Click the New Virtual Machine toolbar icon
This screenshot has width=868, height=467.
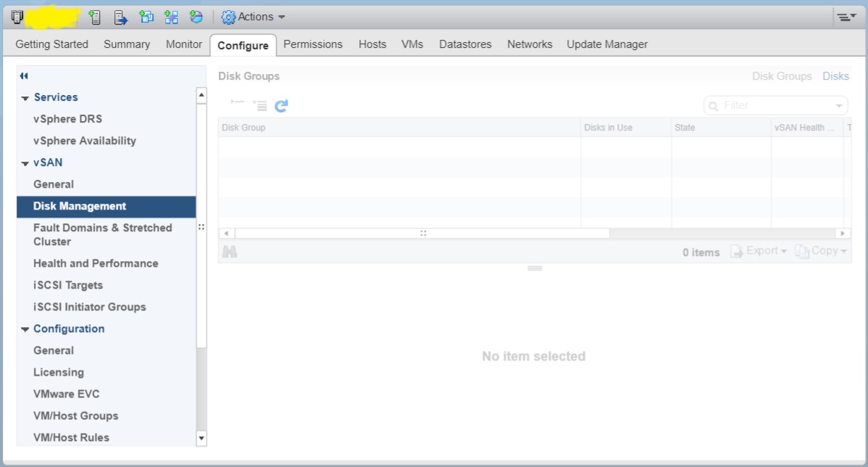point(146,17)
